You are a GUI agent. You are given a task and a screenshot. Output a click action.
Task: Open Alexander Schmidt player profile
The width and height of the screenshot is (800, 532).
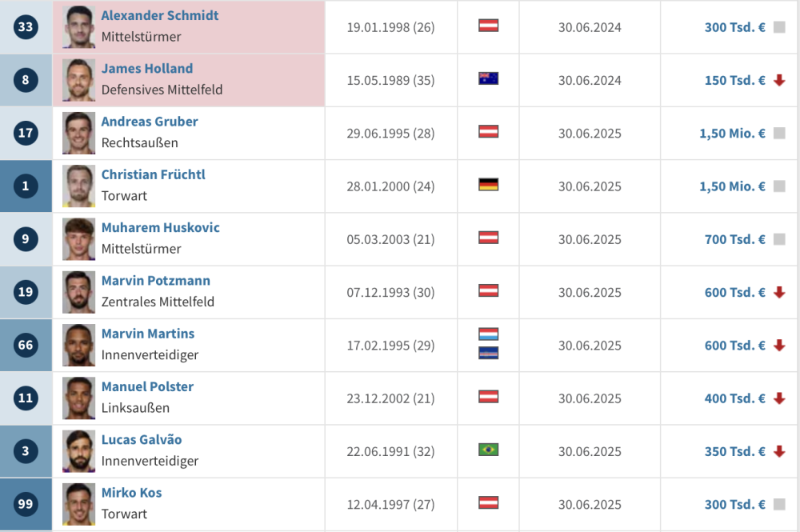[159, 16]
